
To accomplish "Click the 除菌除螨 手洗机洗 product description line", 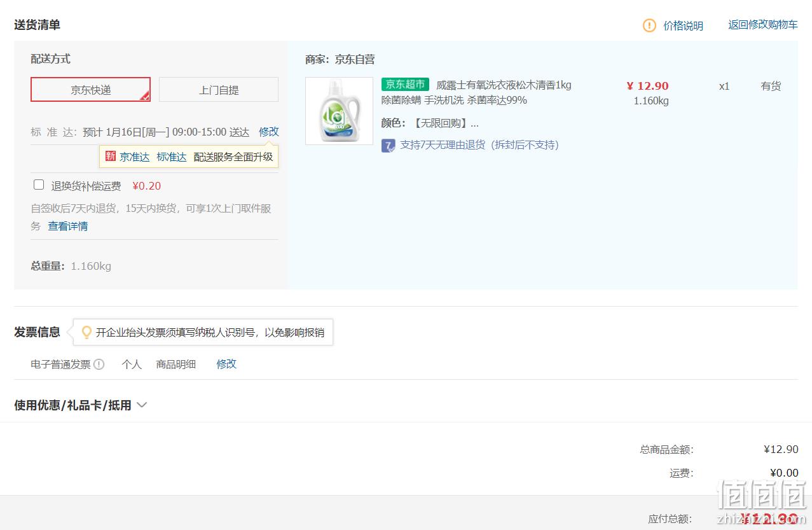I will pos(454,101).
